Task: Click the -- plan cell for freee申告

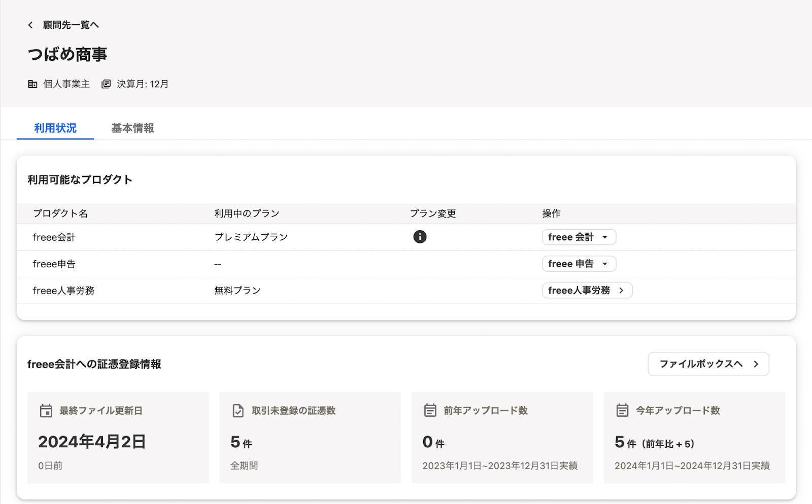Action: [218, 264]
